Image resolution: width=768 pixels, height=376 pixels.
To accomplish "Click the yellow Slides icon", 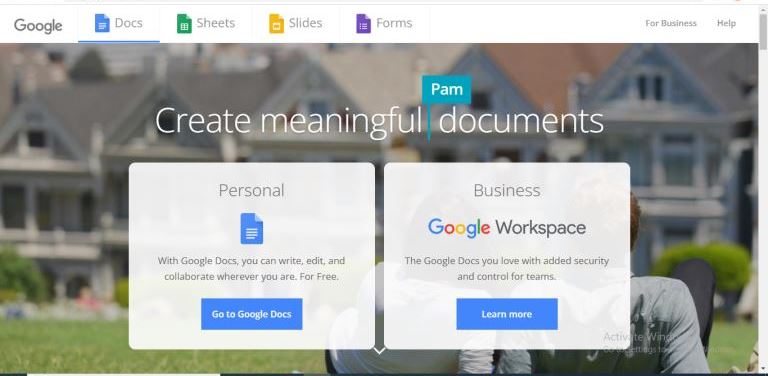I will click(x=276, y=23).
